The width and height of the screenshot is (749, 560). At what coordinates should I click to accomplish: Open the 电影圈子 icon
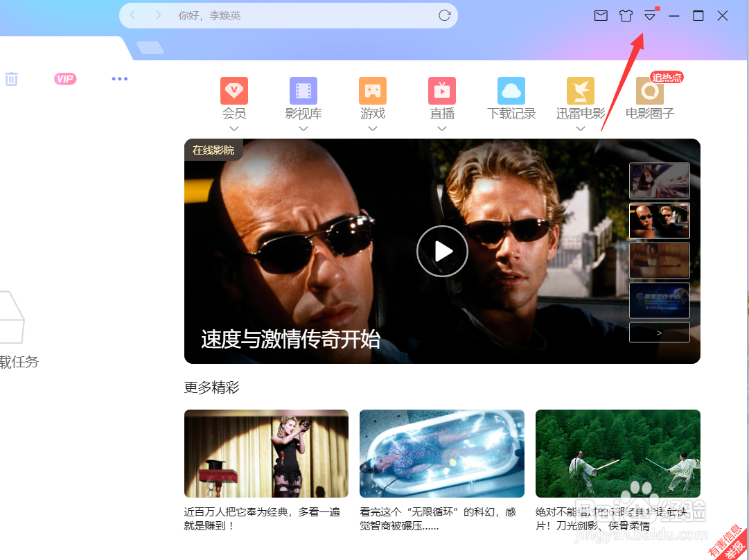[x=650, y=90]
